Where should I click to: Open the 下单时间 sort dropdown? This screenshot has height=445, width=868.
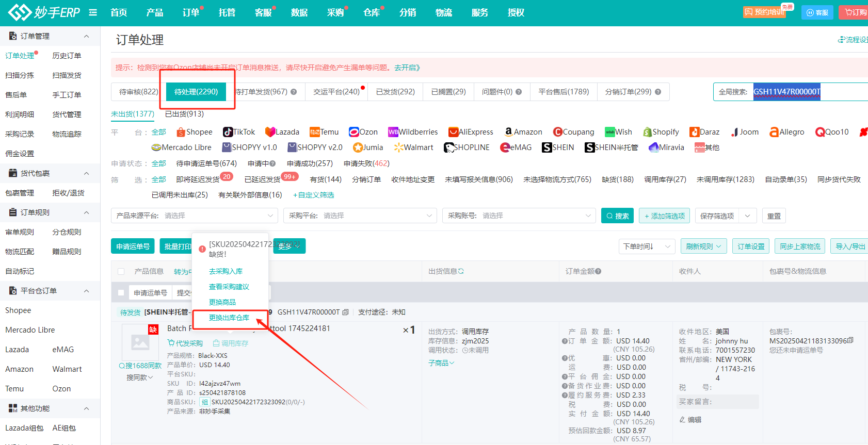pos(647,246)
